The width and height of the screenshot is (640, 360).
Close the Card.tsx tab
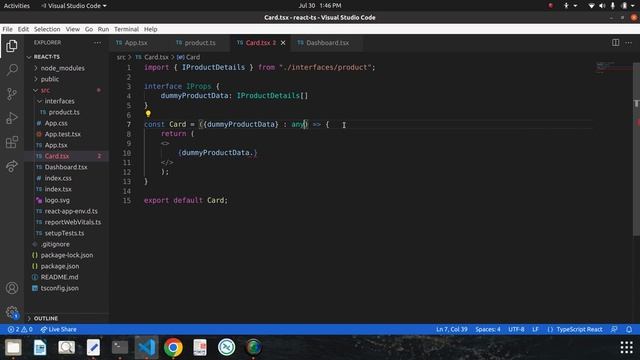[x=283, y=42]
